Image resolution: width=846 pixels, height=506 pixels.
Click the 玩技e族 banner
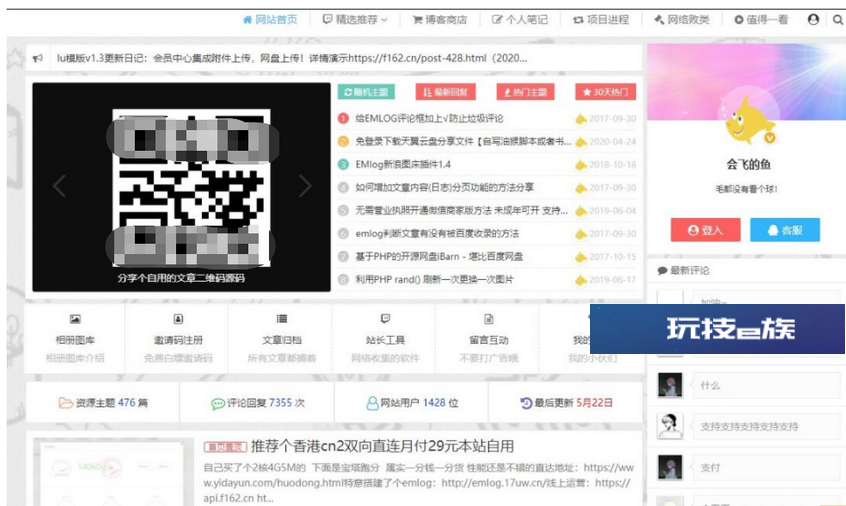click(x=717, y=329)
